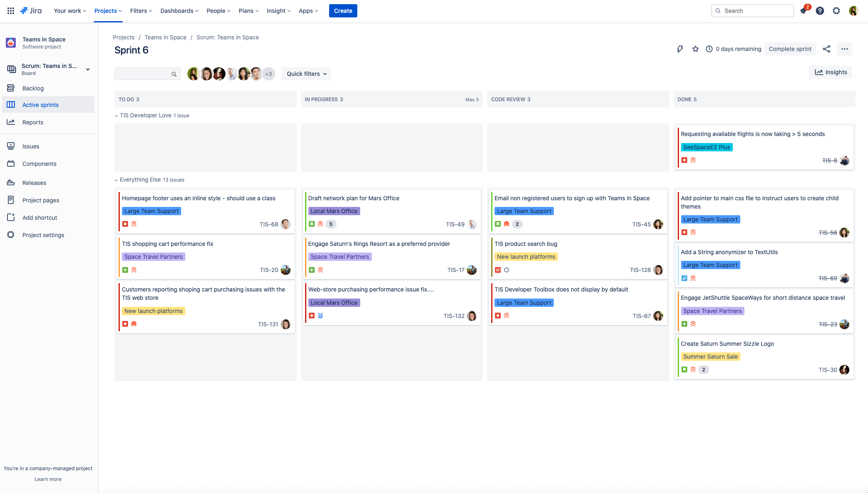The height and width of the screenshot is (493, 868).
Task: Select Active sprints in left sidebar
Action: pyautogui.click(x=40, y=105)
